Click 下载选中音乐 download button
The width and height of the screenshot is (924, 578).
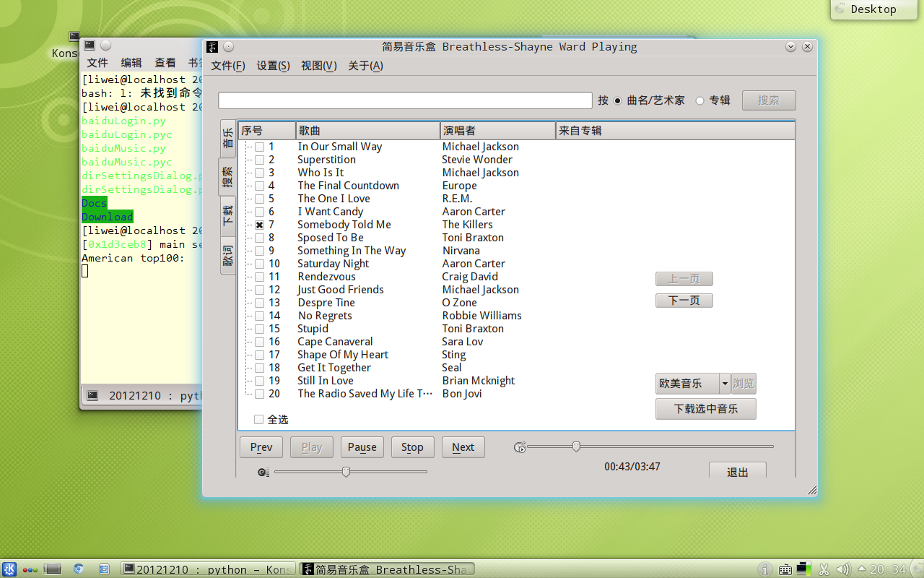pyautogui.click(x=706, y=409)
